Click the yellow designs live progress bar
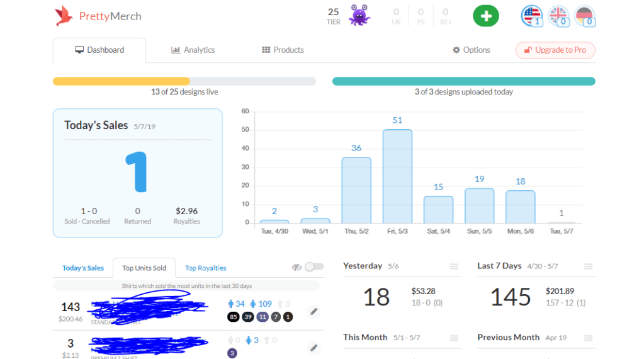644x359 pixels. tap(121, 81)
